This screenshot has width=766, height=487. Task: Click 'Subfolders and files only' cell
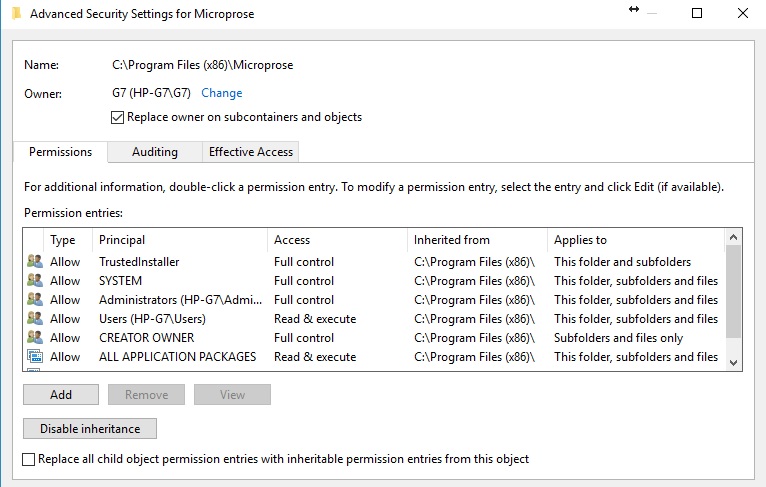click(x=618, y=338)
